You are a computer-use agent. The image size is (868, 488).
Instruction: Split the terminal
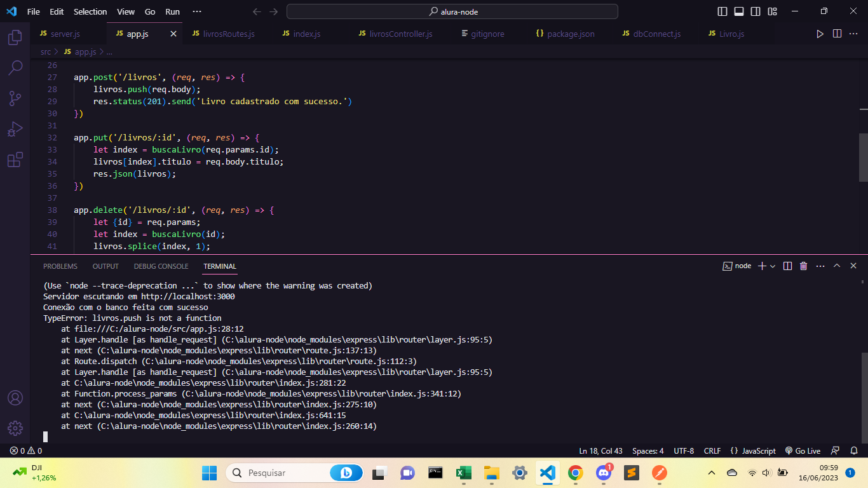click(x=787, y=266)
